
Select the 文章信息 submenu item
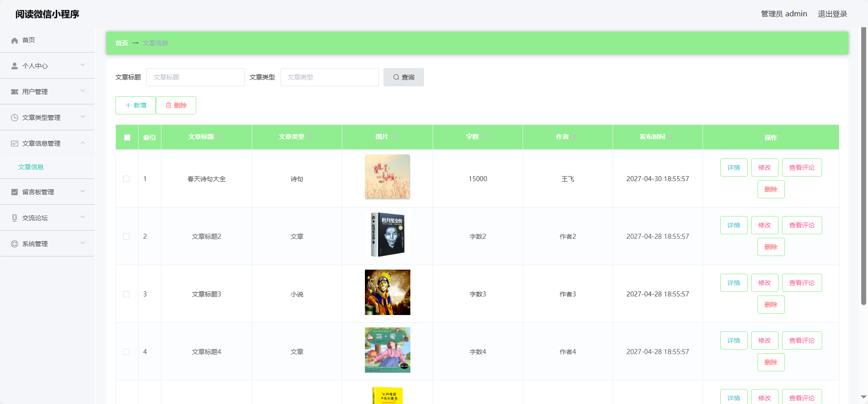point(47,167)
